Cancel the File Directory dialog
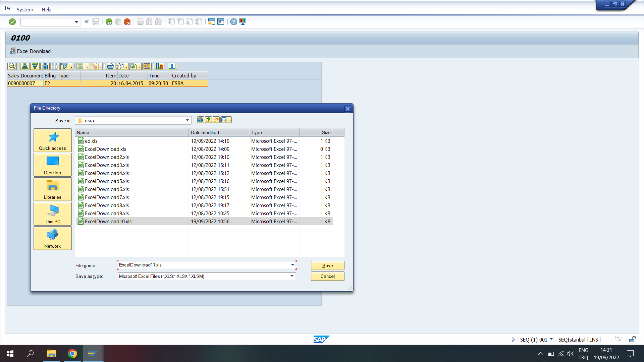644x362 pixels. coord(327,276)
